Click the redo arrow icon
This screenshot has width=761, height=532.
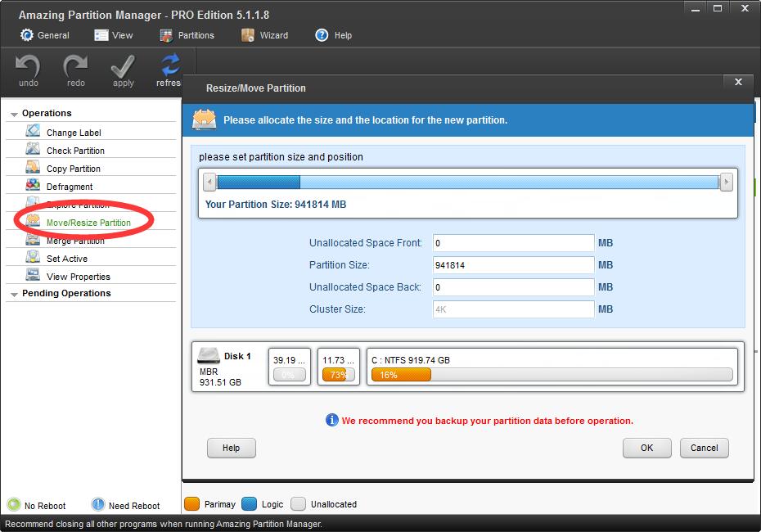(75, 65)
